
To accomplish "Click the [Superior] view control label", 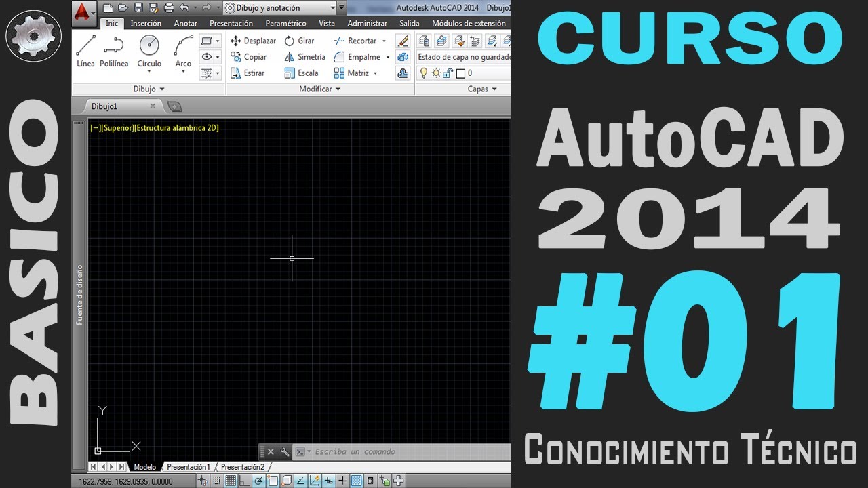I will coord(118,127).
